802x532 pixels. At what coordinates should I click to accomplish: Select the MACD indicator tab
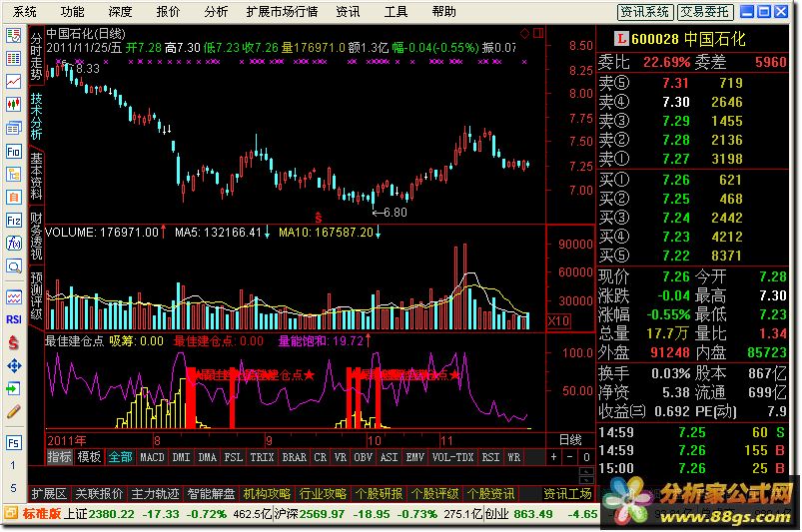tap(153, 457)
